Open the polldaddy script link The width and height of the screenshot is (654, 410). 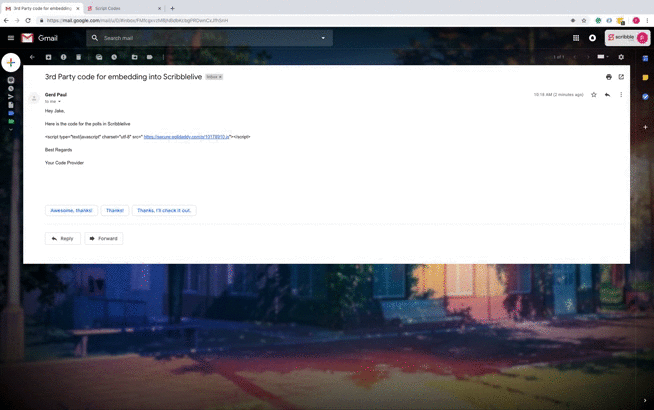tap(186, 137)
